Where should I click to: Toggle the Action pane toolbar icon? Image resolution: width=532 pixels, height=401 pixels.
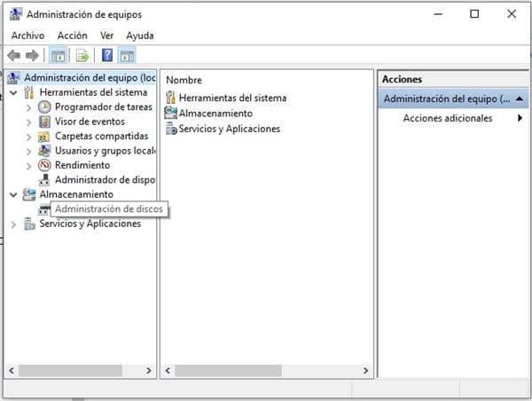pos(127,56)
